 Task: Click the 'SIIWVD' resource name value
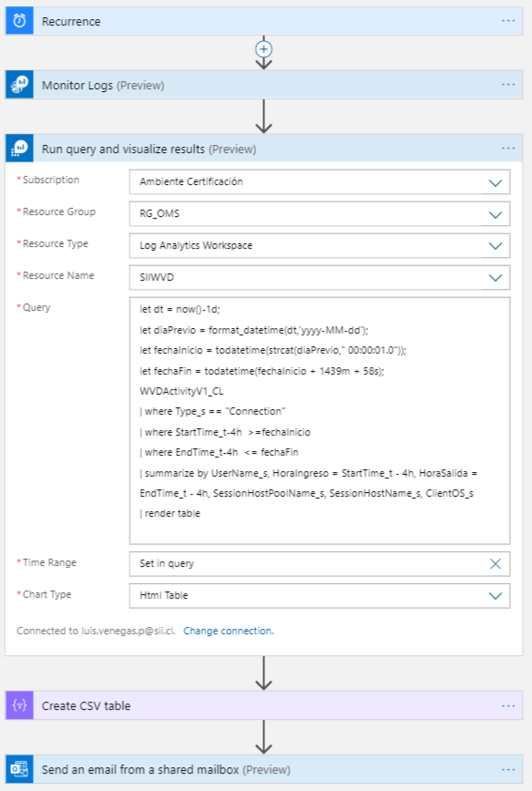157,277
